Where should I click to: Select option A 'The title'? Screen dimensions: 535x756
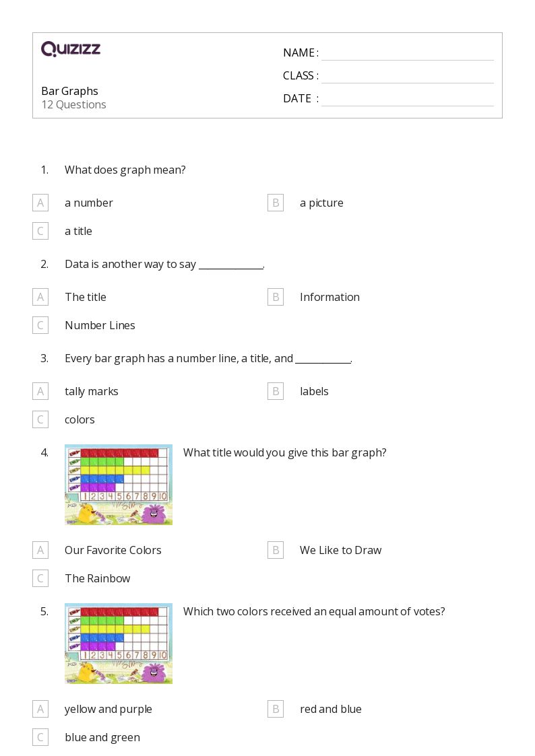tap(40, 297)
